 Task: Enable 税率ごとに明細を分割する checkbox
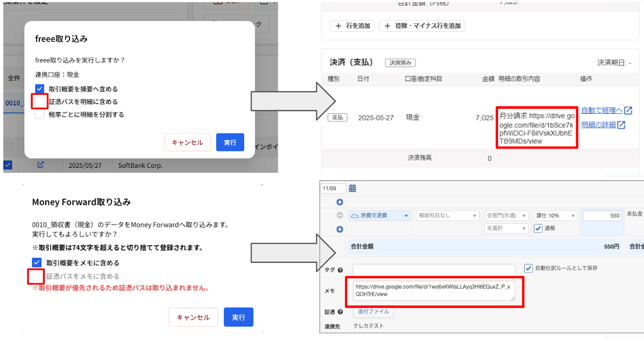point(39,114)
